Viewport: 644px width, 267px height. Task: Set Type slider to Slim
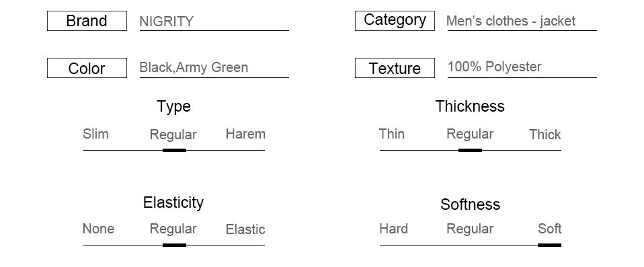click(95, 134)
